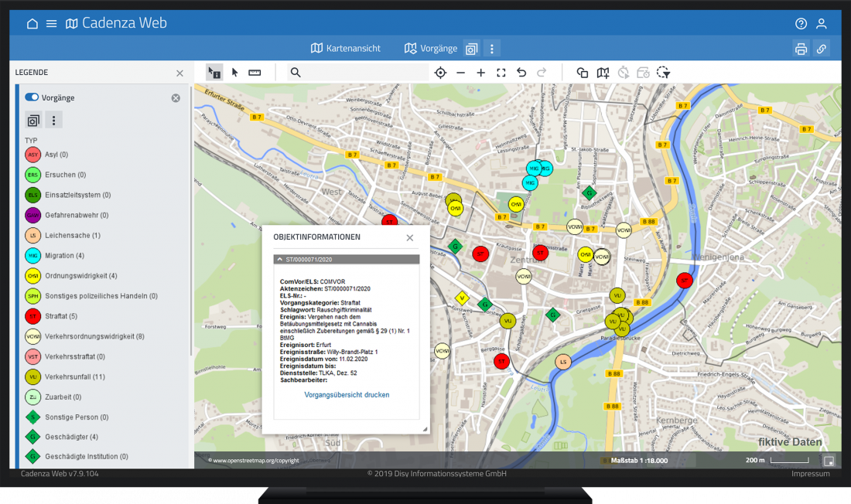851x504 pixels.
Task: Switch to the Kartenansicht tab
Action: click(x=345, y=48)
